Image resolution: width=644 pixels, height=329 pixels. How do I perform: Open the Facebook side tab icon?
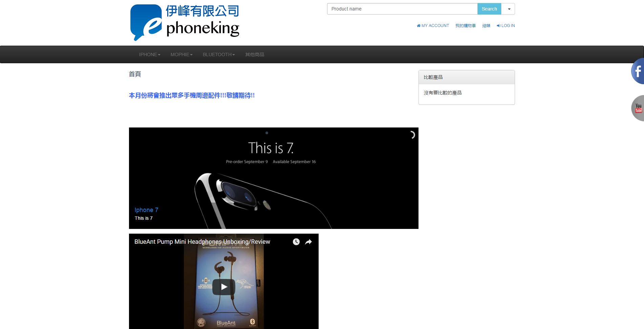click(638, 71)
